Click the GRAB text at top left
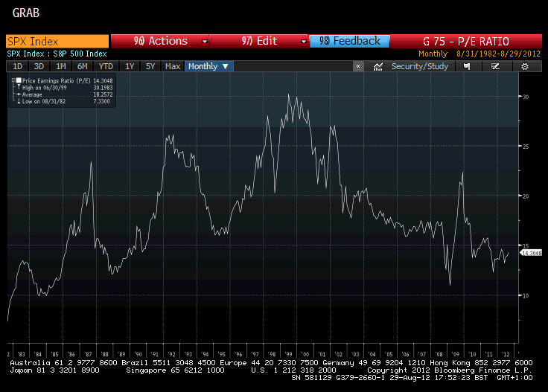This screenshot has width=548, height=392. (26, 13)
